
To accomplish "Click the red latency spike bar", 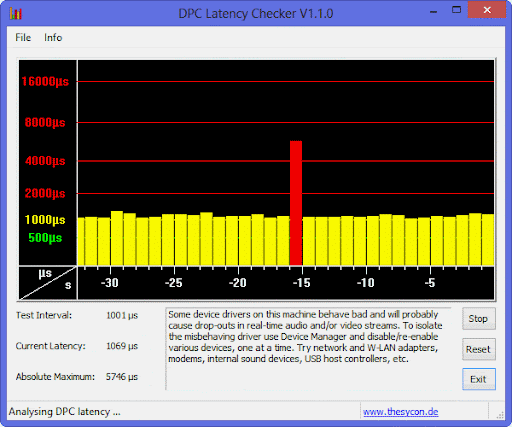I will click(x=296, y=203).
